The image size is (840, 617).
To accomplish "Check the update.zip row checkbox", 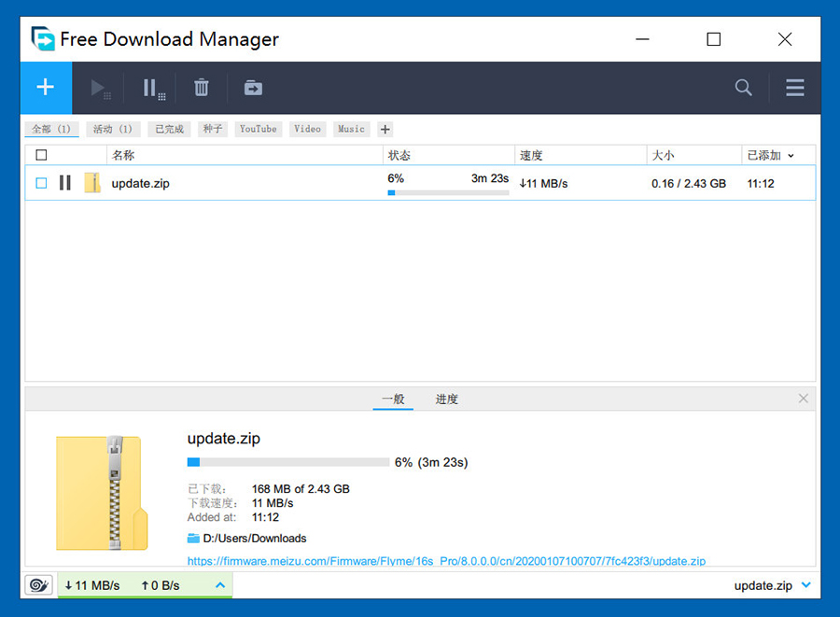I will (41, 183).
